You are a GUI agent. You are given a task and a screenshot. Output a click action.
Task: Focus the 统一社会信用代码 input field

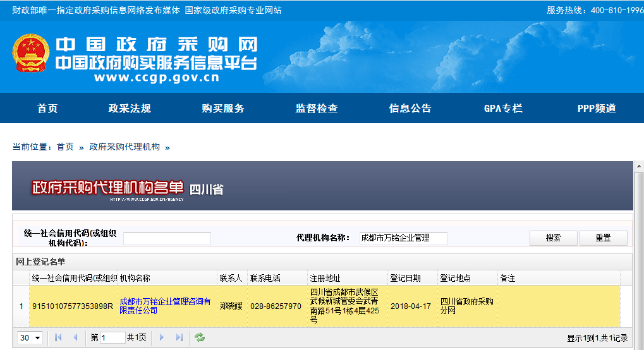[167, 238]
